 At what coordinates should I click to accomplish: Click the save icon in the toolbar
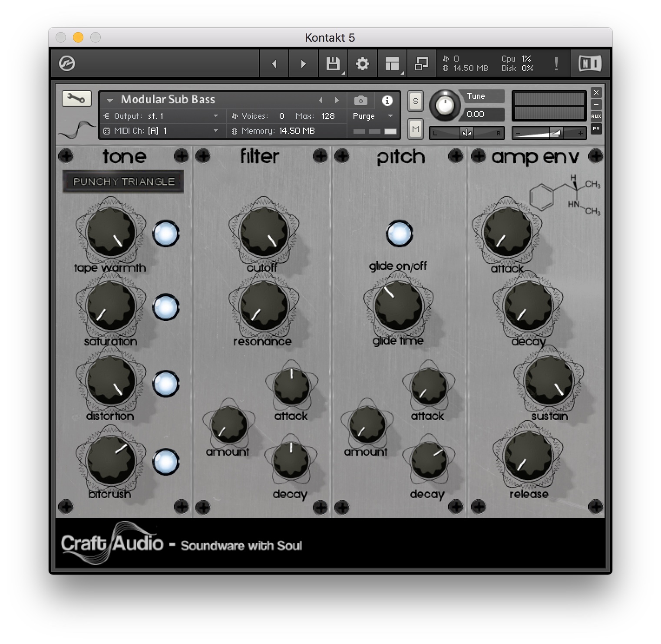pyautogui.click(x=333, y=63)
